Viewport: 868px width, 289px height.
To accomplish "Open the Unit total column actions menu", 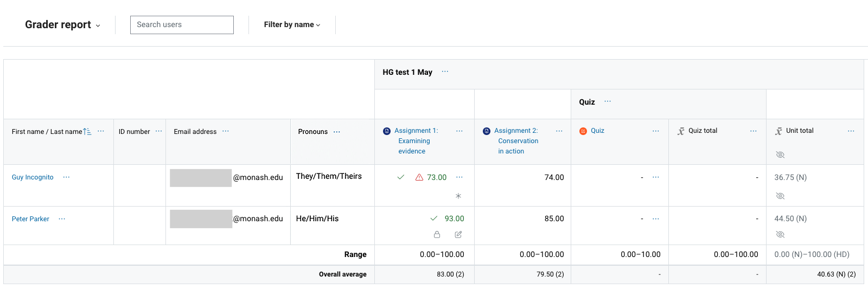I will (851, 131).
